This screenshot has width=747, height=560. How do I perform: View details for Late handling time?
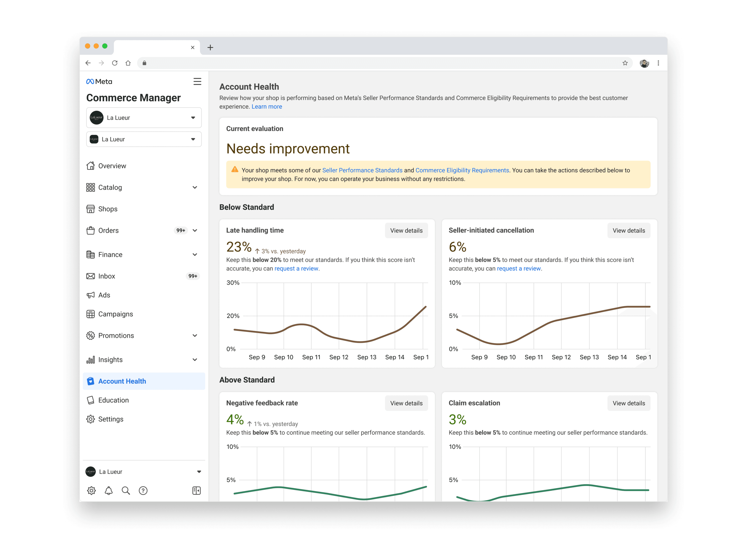point(406,231)
